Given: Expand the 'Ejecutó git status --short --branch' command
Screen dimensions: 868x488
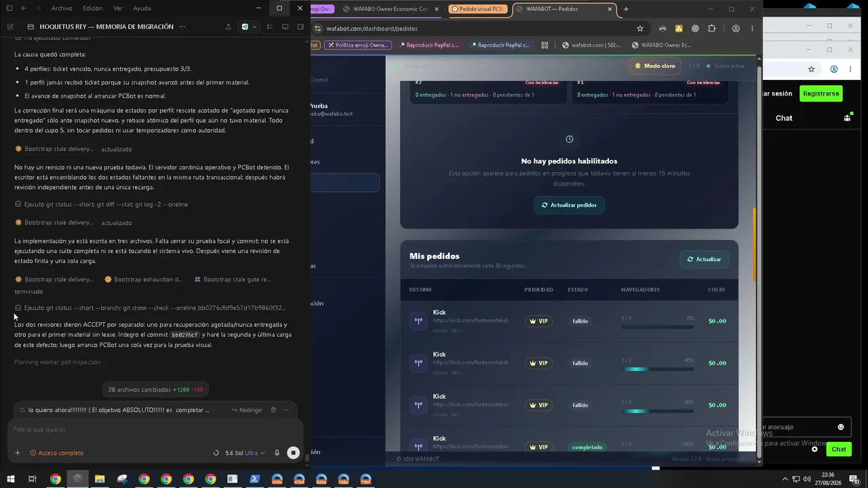Looking at the screenshot, I should [150, 308].
